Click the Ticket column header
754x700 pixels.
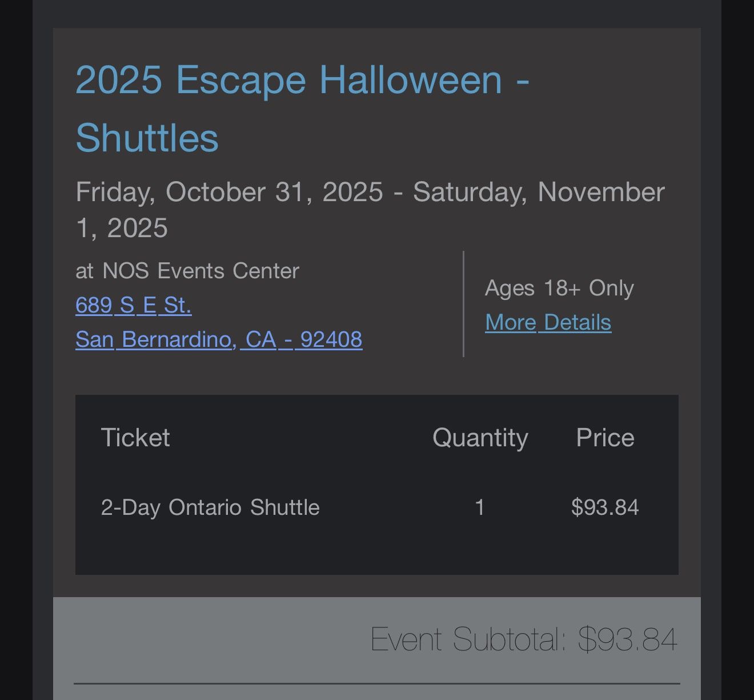(x=135, y=437)
